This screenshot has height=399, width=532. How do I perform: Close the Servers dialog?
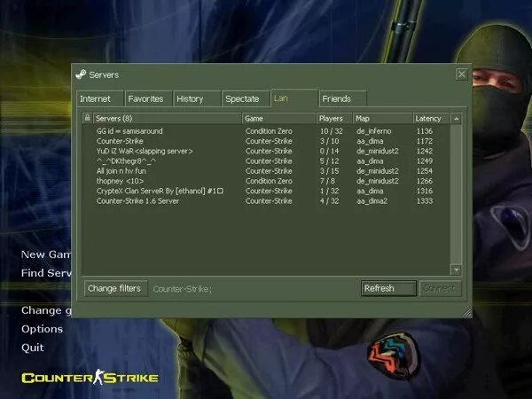point(462,74)
